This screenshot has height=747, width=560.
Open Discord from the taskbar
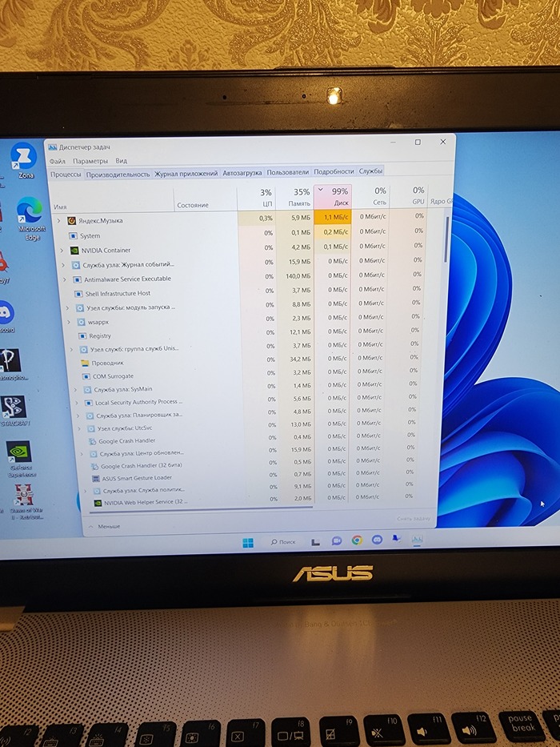click(377, 540)
